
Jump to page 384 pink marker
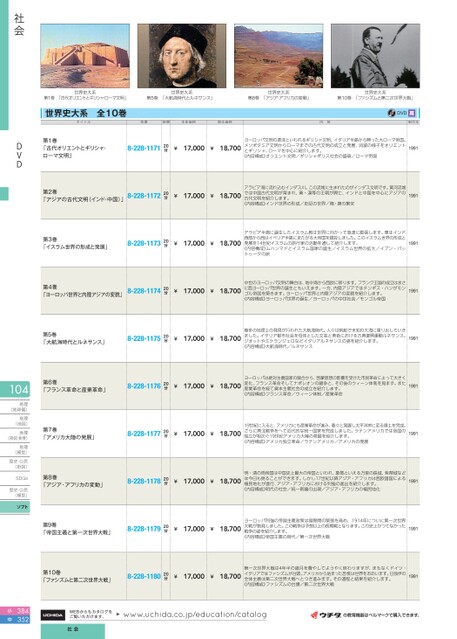click(15, 611)
